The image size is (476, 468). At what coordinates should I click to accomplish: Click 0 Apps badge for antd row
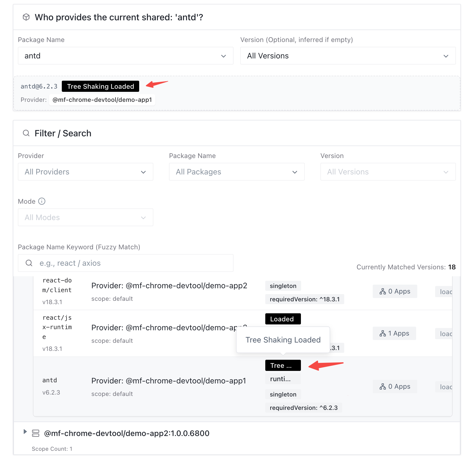point(395,386)
